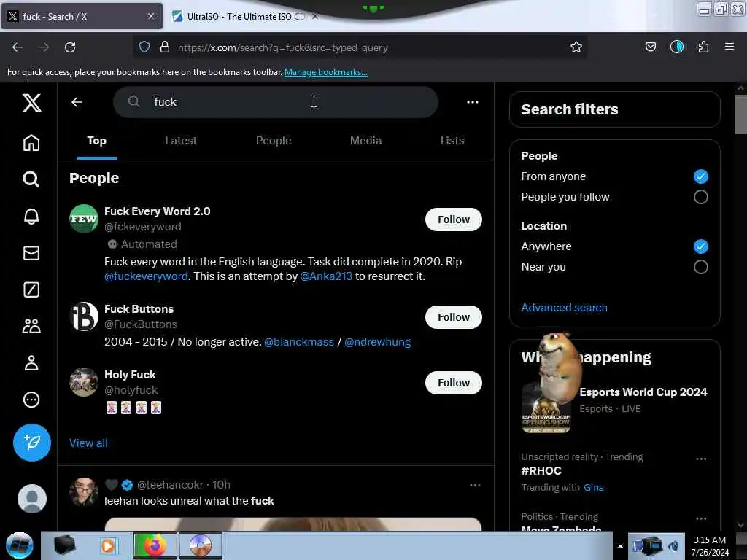Switch to Top results tab
Viewport: 747px width, 560px height.
pyautogui.click(x=97, y=141)
